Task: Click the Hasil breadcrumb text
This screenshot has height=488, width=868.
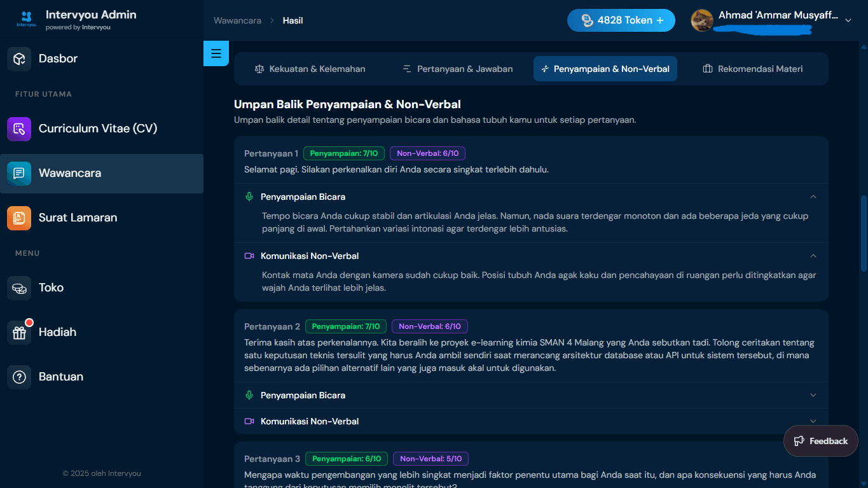Action: pos(293,20)
